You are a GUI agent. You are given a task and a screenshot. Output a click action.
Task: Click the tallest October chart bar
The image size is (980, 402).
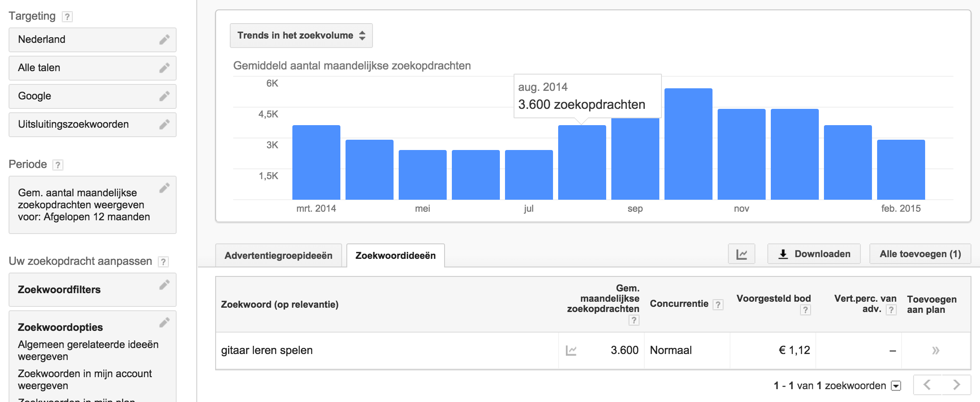(688, 144)
